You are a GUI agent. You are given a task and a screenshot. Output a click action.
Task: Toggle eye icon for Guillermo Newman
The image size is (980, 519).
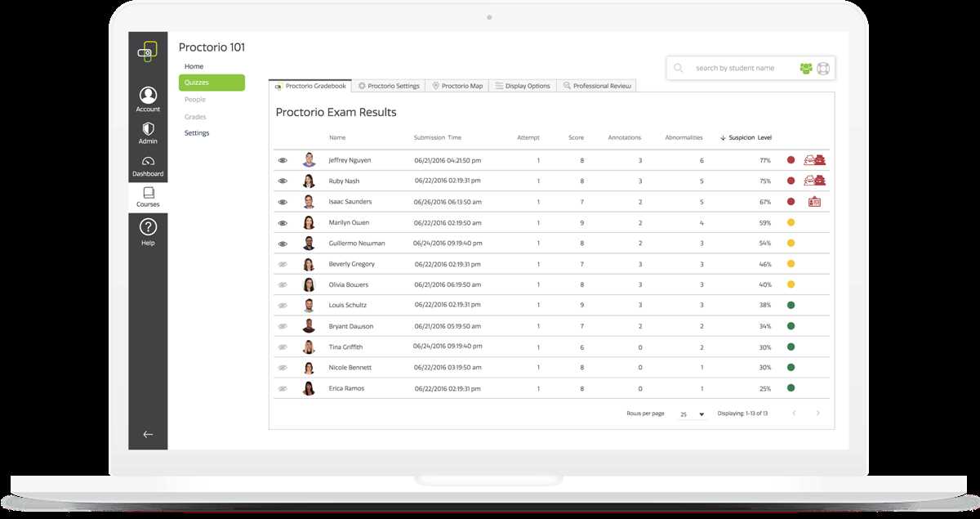pos(283,243)
